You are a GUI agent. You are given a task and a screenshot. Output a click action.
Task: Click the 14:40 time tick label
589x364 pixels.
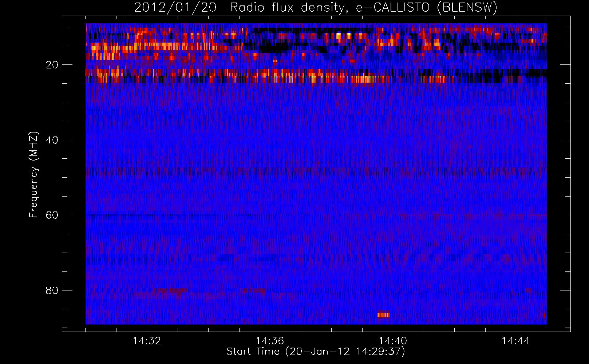coord(393,341)
